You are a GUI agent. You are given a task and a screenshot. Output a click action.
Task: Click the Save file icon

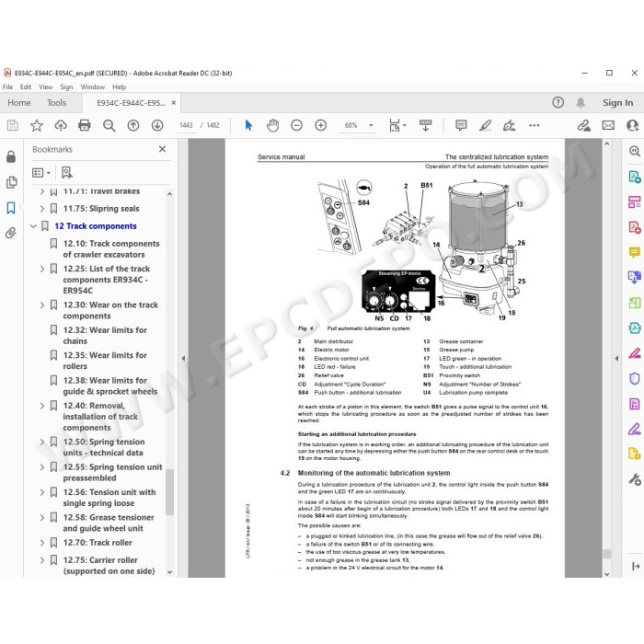pyautogui.click(x=12, y=125)
